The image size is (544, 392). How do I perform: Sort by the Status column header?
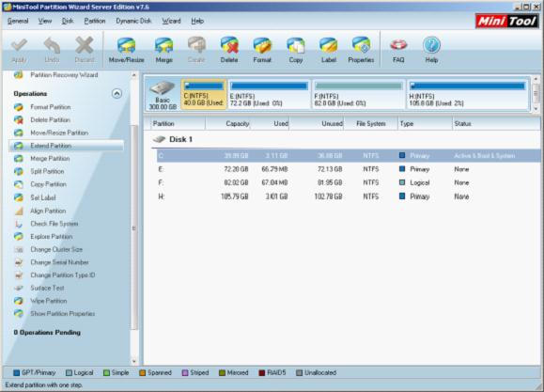[496, 123]
